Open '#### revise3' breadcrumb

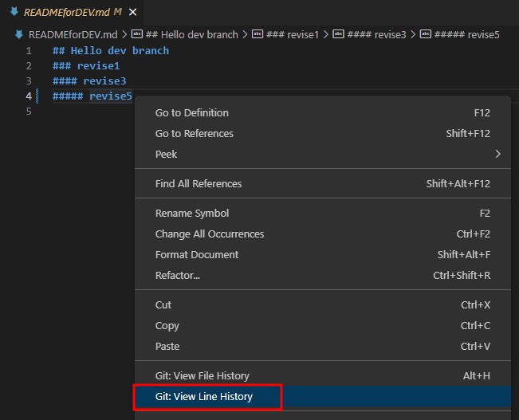click(376, 34)
